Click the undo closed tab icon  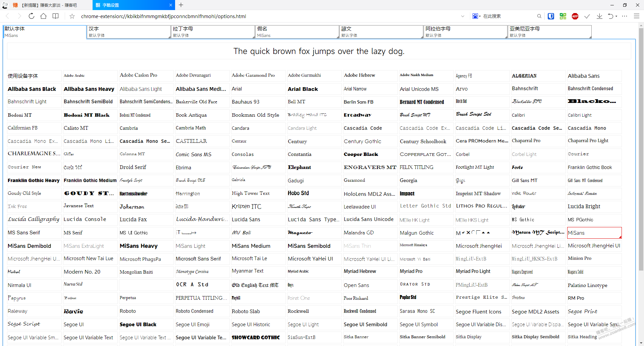[x=610, y=16]
